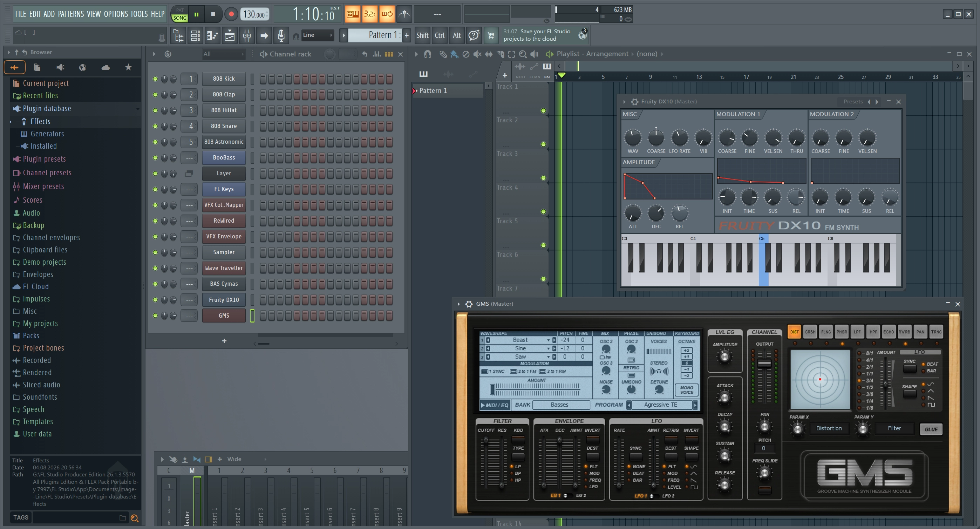This screenshot has width=980, height=529.
Task: Show Browser favorites star tab
Action: (128, 67)
